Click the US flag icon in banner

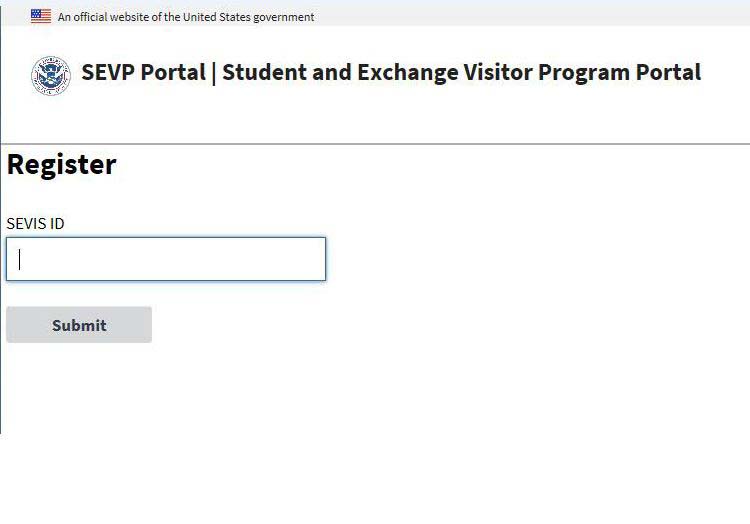pos(41,16)
